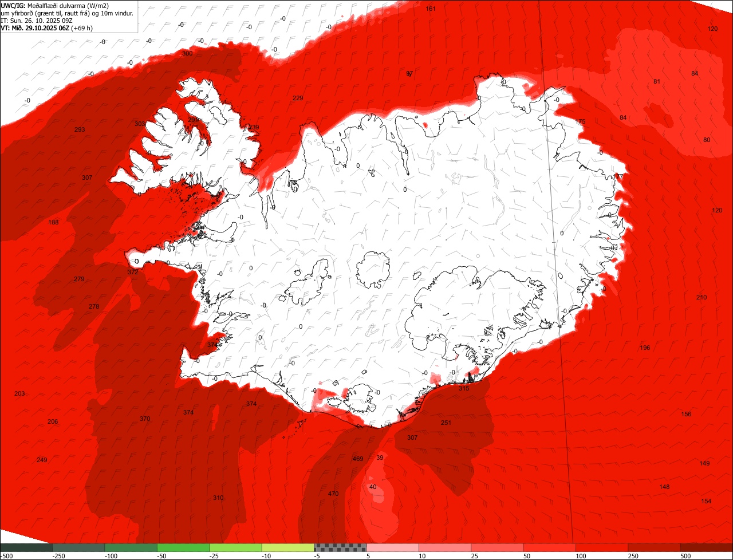Click the map value "210"
Viewport: 733px width, 560px height.
click(702, 297)
